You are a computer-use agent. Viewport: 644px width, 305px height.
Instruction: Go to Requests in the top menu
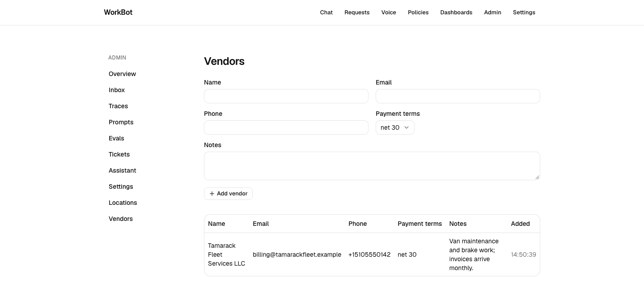point(357,13)
